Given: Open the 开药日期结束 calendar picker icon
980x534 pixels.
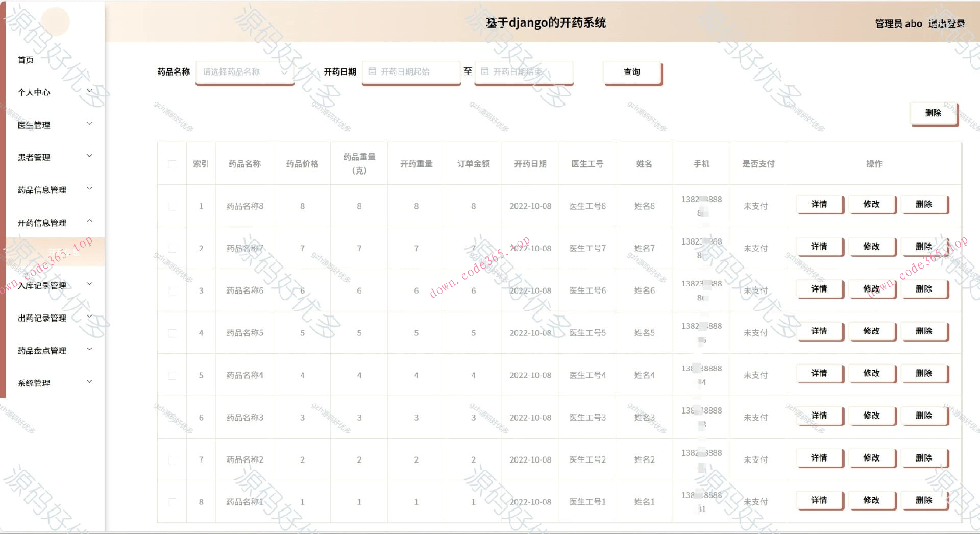Looking at the screenshot, I should tap(485, 71).
